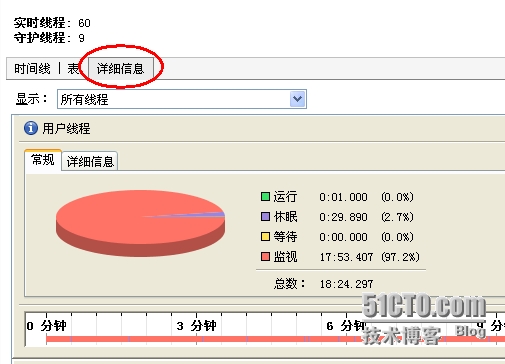
Task: Click the red thread state timeline bar
Action: 275,339
